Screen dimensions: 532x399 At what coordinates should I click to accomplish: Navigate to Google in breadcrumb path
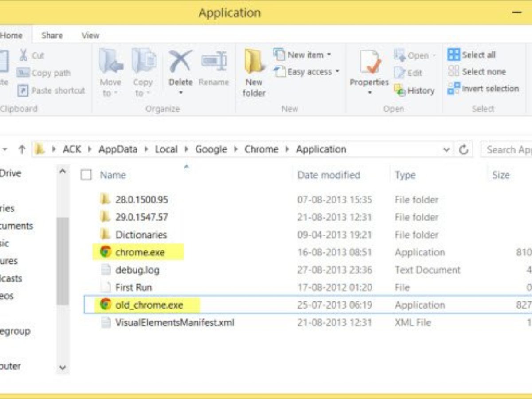point(211,149)
